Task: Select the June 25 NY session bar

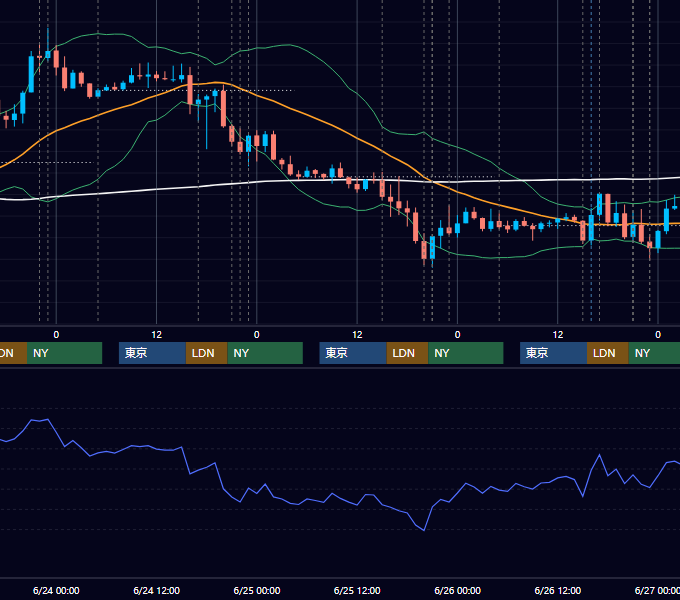Action: click(466, 353)
